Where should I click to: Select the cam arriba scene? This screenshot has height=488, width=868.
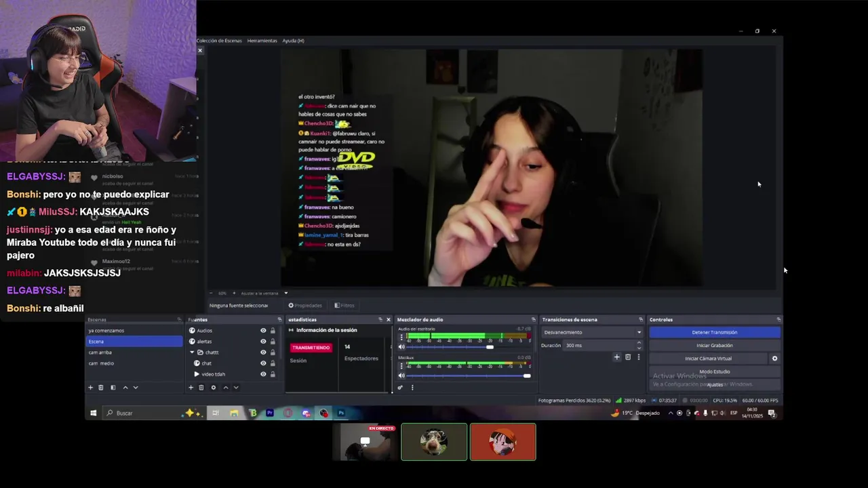click(x=134, y=352)
